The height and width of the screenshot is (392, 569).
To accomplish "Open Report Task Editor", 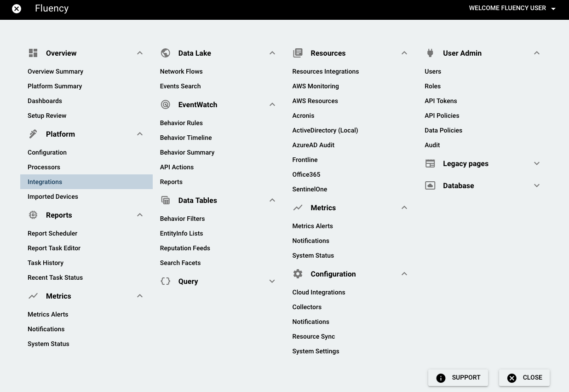I will tap(54, 248).
